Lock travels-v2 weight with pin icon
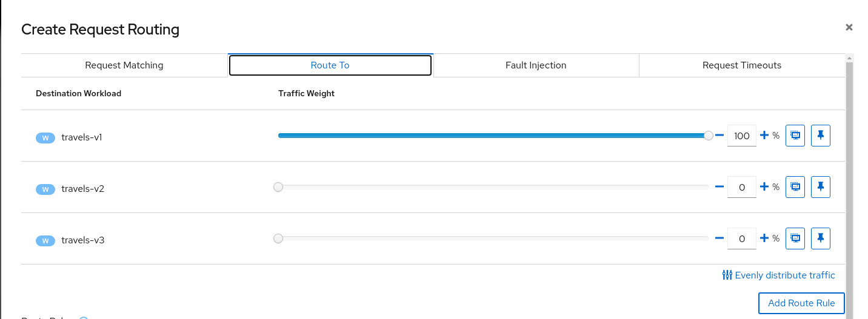 (x=821, y=187)
